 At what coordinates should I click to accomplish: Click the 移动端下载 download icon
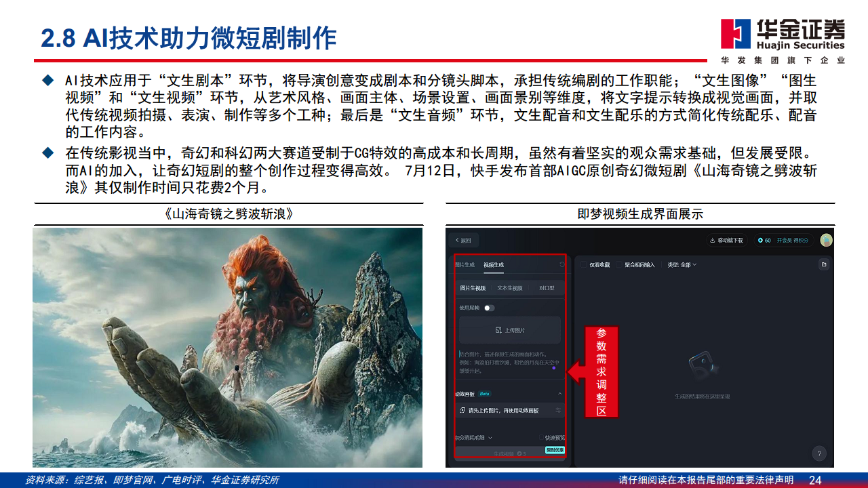(713, 241)
